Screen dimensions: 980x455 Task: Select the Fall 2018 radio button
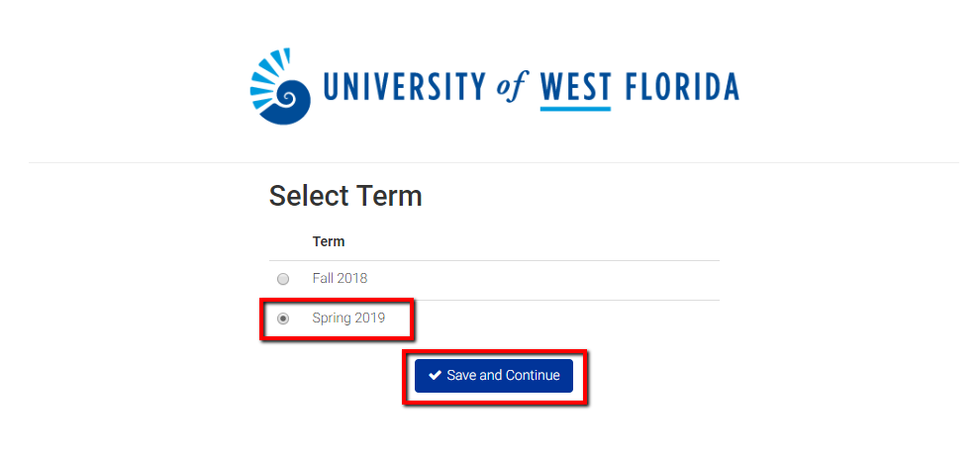pyautogui.click(x=283, y=278)
